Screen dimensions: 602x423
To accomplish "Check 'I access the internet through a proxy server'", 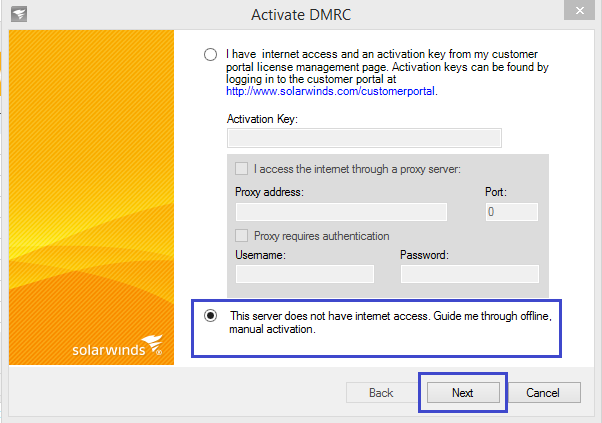I will coord(241,169).
